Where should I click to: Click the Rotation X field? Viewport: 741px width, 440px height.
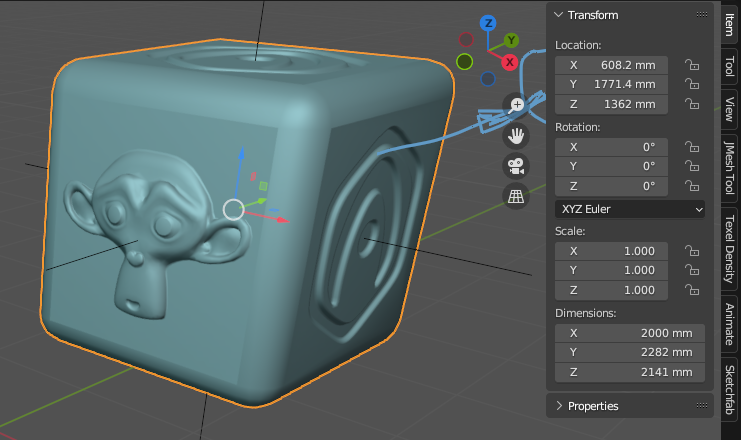coord(611,147)
